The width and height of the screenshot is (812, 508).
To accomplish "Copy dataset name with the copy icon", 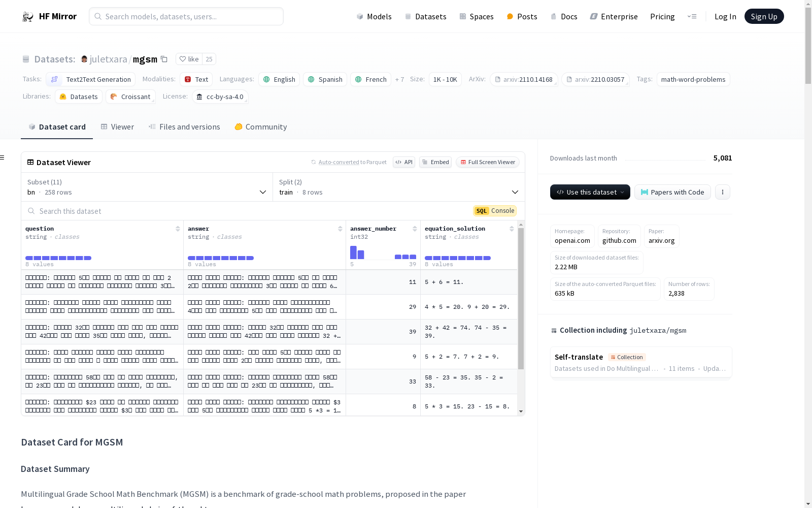I will click(x=164, y=59).
